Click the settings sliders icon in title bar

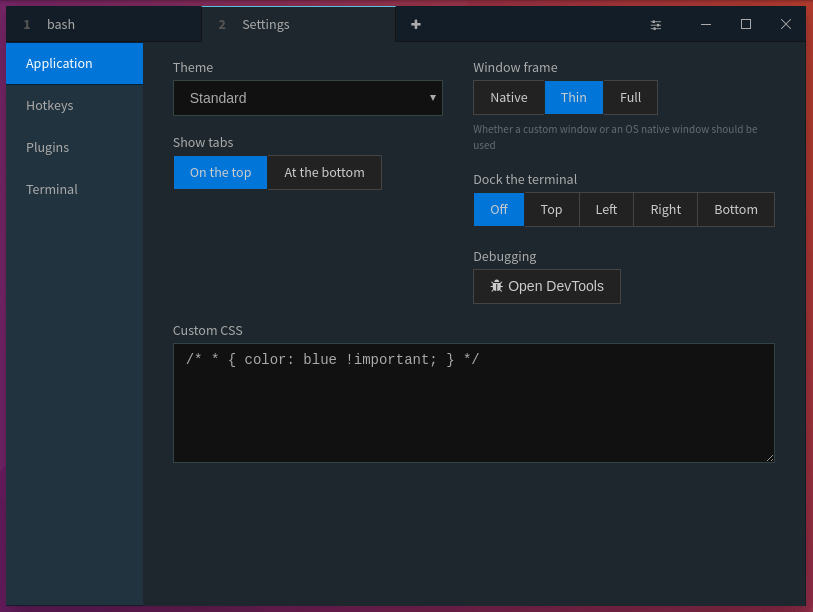(x=656, y=24)
